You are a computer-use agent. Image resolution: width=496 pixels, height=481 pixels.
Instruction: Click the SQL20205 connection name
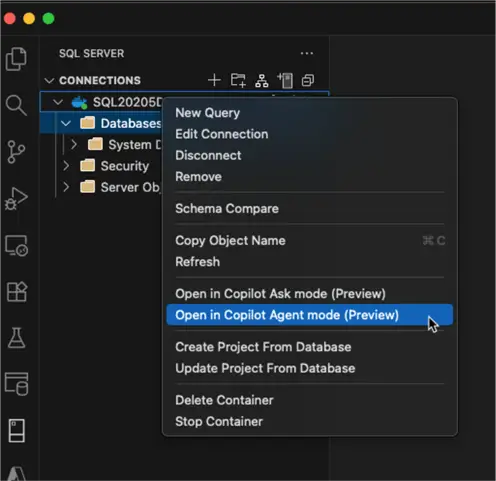pos(127,102)
